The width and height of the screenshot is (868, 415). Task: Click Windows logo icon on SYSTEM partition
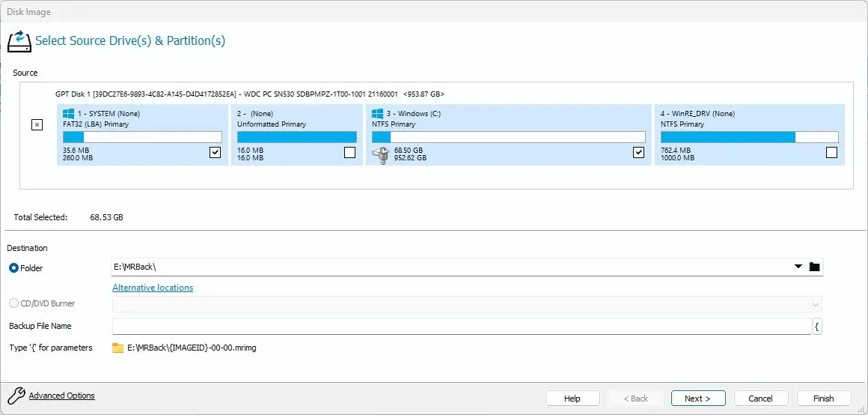(69, 114)
